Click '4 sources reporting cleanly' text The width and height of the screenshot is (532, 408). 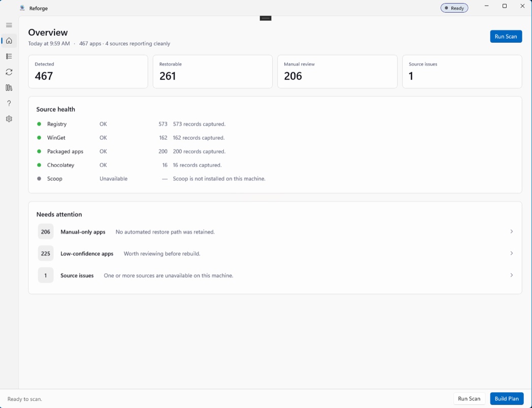138,44
